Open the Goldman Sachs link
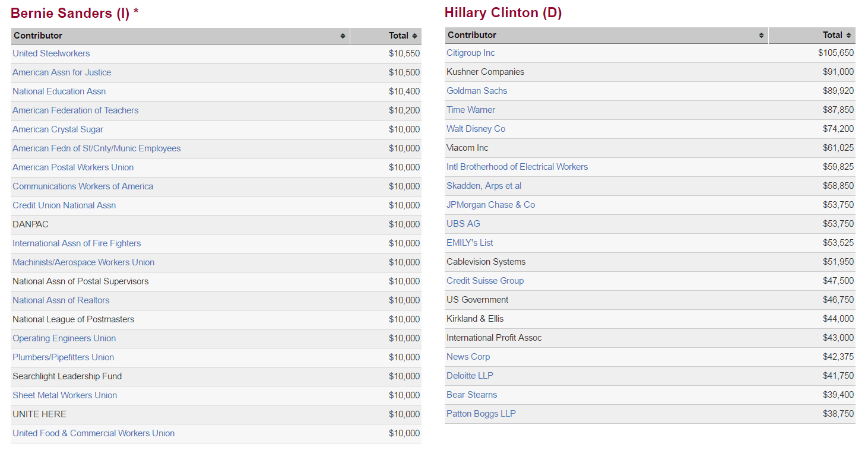This screenshot has width=868, height=460. 477,91
